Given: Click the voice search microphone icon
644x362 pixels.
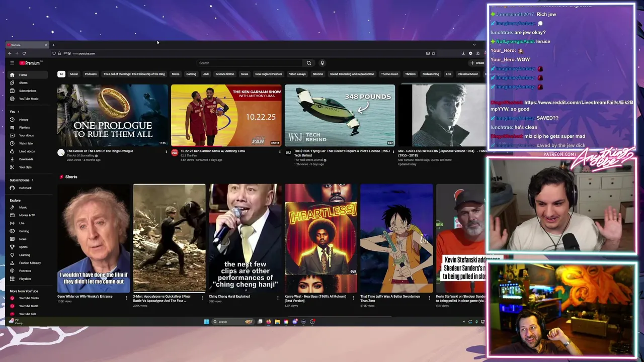Looking at the screenshot, I should [x=322, y=63].
